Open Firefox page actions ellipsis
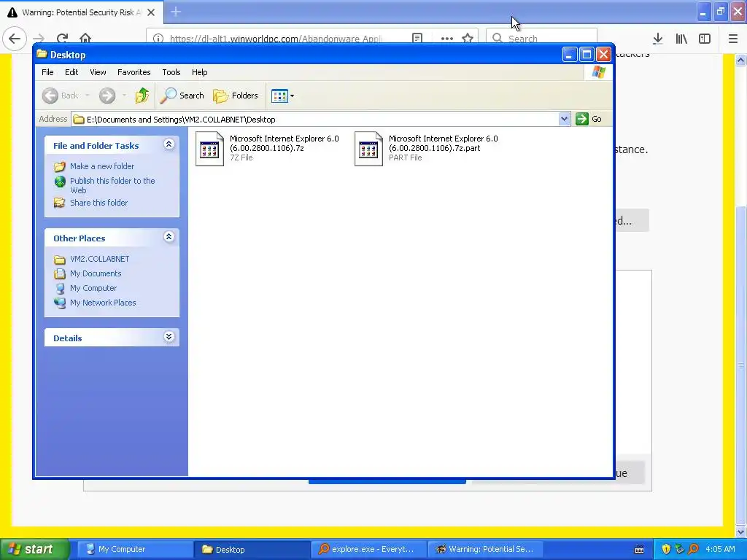Screen dimensions: 747x560 [x=447, y=39]
